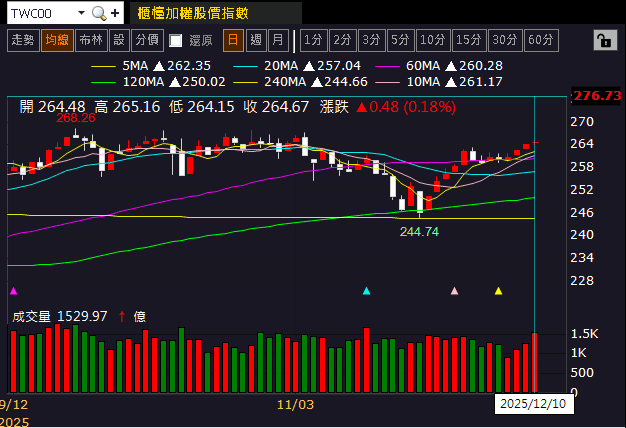This screenshot has height=428, width=626.
Task: Click the 1.5K volume axis label
Action: 584,334
